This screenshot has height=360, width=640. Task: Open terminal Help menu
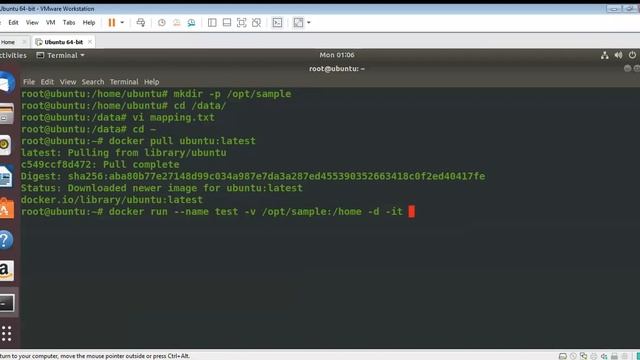[x=151, y=82]
